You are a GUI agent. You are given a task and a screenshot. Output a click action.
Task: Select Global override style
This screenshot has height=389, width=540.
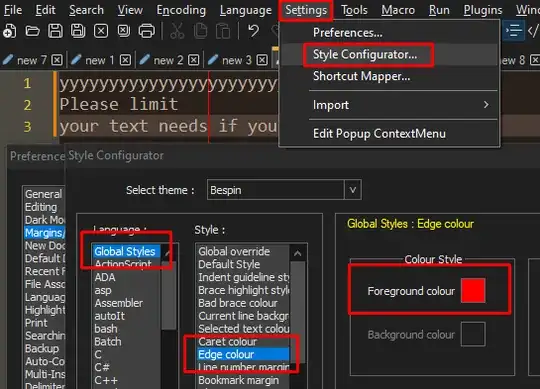(x=243, y=251)
